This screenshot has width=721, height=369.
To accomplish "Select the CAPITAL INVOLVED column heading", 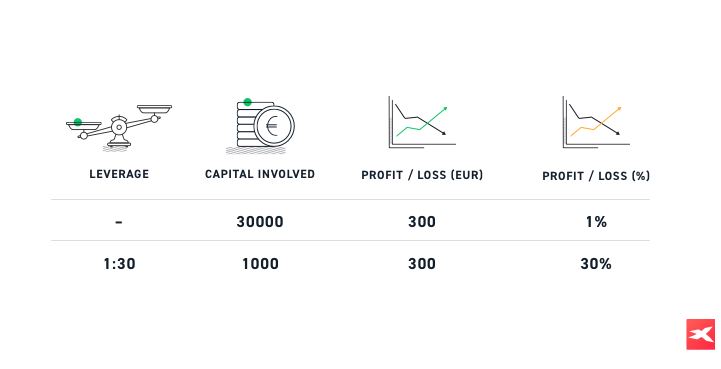I will [260, 174].
